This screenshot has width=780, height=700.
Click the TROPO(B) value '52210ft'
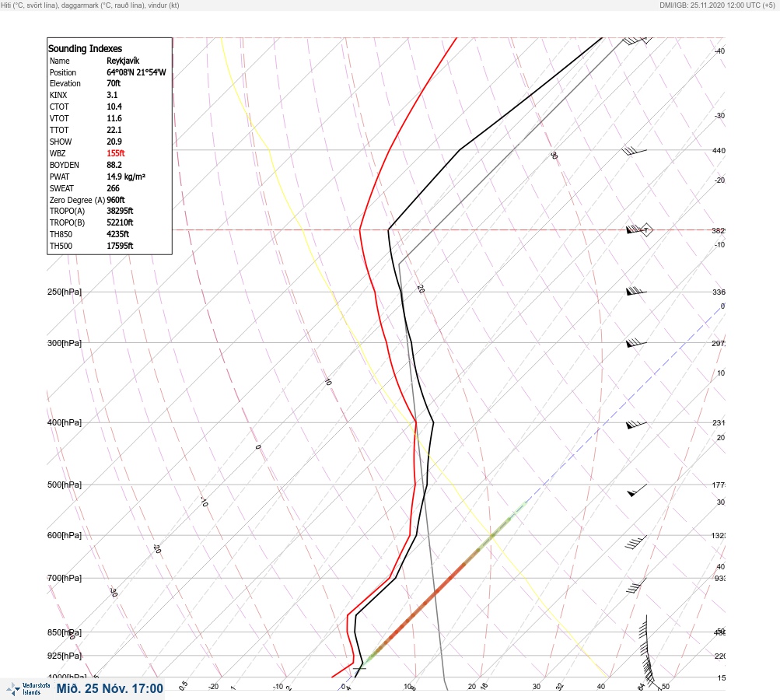(x=120, y=222)
